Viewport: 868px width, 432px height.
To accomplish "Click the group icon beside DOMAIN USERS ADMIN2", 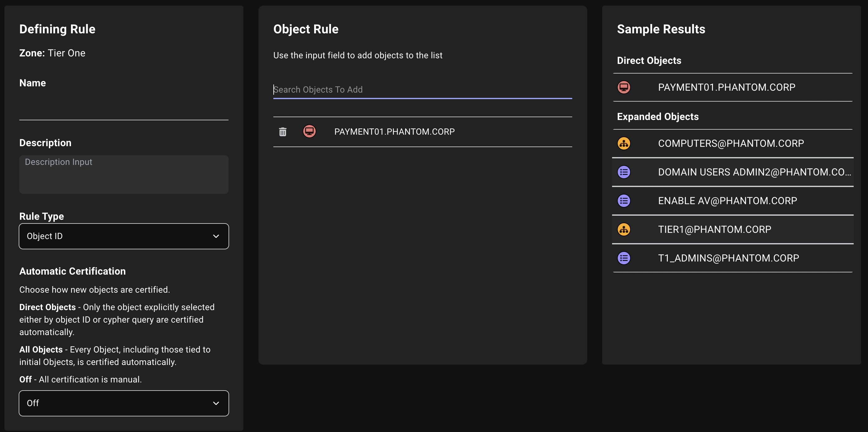I will (624, 172).
